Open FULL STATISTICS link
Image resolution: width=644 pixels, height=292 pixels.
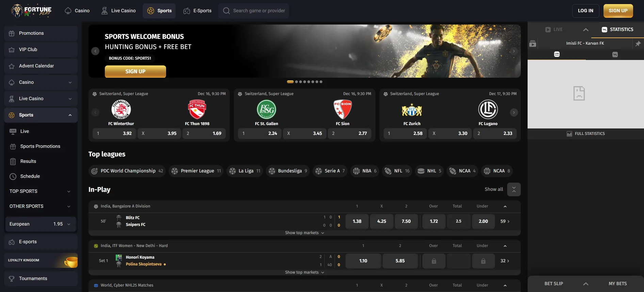pyautogui.click(x=586, y=134)
